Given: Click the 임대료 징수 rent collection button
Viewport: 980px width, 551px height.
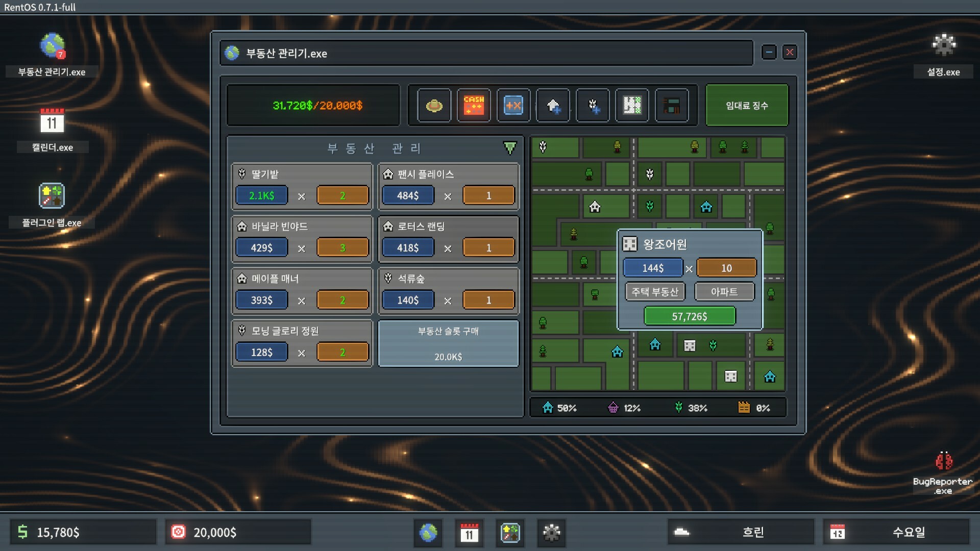Looking at the screenshot, I should [746, 106].
